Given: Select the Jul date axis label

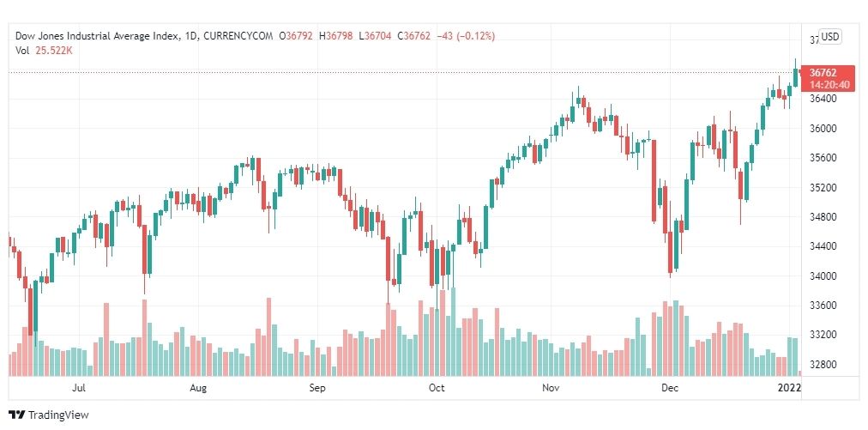Looking at the screenshot, I should click(x=79, y=388).
